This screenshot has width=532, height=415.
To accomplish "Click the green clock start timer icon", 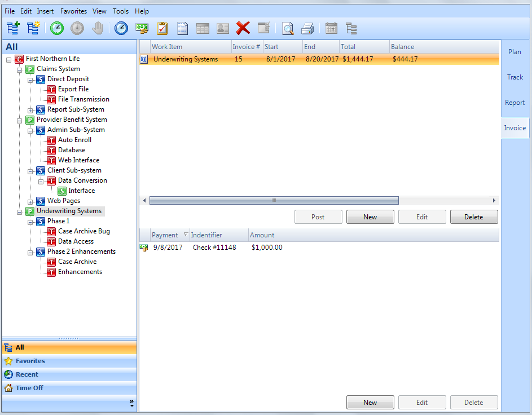I will click(56, 28).
